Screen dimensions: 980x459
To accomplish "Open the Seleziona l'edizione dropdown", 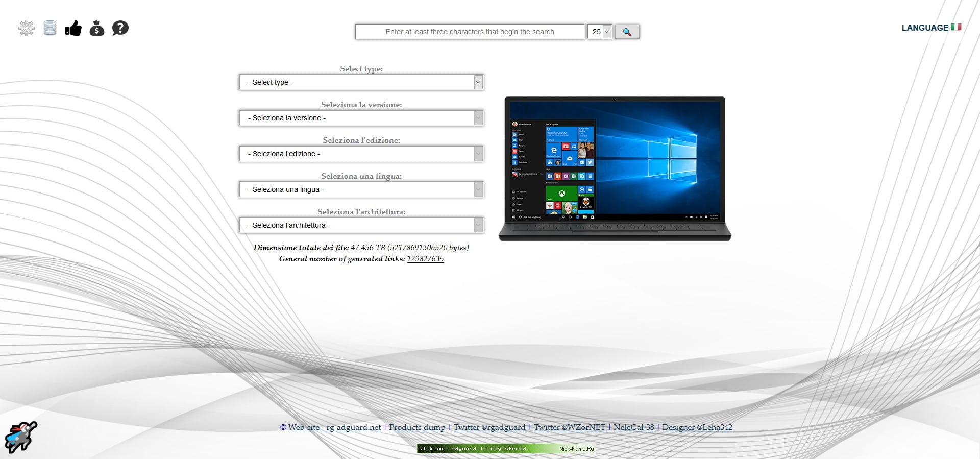I will pos(361,154).
